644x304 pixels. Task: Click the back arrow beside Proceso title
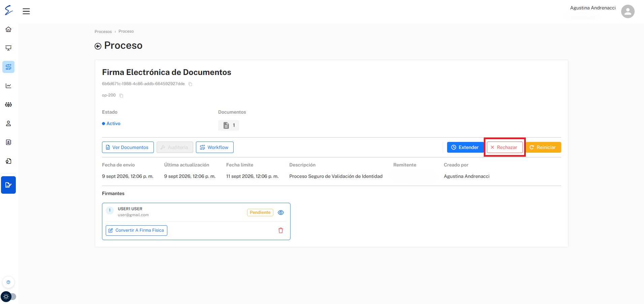[98, 46]
